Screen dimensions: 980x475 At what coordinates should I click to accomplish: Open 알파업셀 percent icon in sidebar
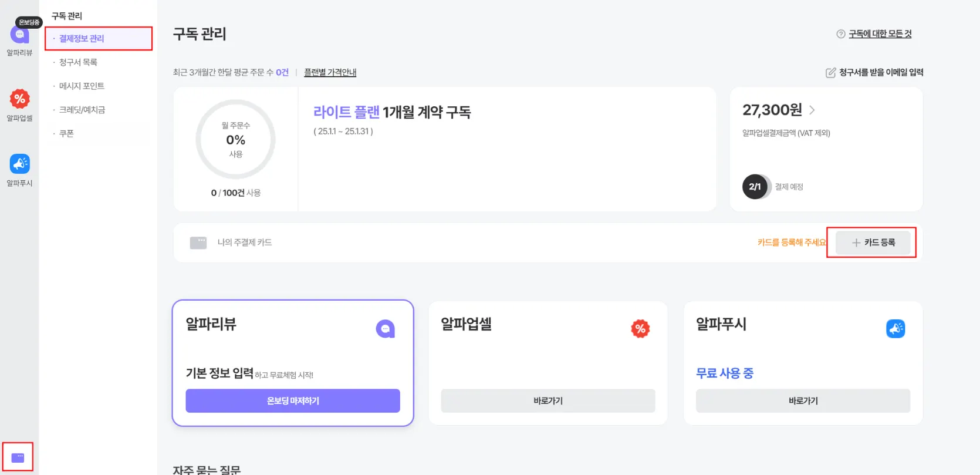click(19, 99)
